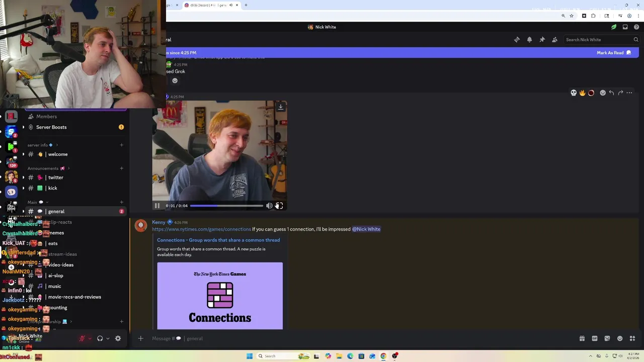Seek within the video progress bar
The image size is (644, 362).
pos(226,206)
